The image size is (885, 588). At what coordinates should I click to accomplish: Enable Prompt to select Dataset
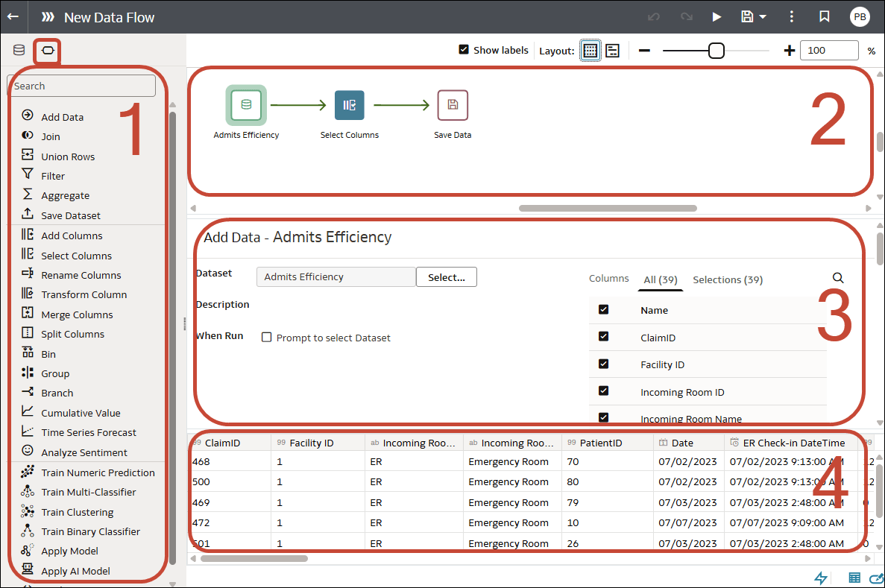pos(266,337)
